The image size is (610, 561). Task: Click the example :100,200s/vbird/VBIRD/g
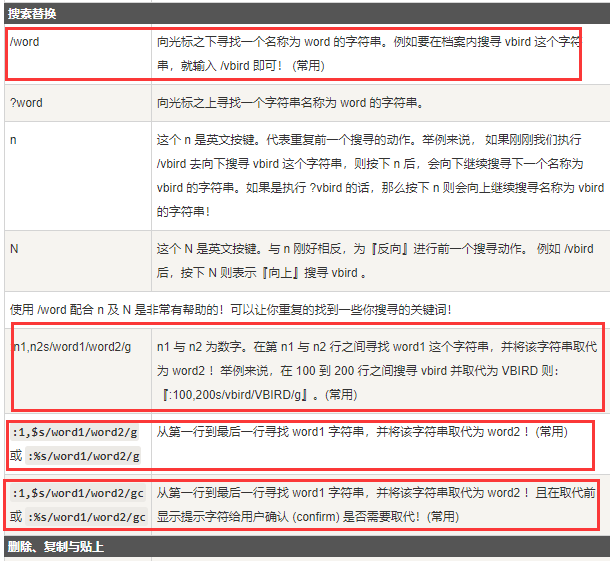click(x=235, y=395)
